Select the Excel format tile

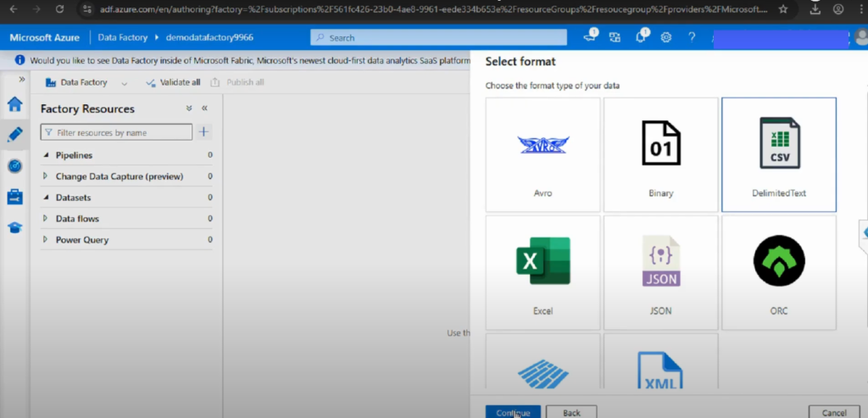[543, 272]
